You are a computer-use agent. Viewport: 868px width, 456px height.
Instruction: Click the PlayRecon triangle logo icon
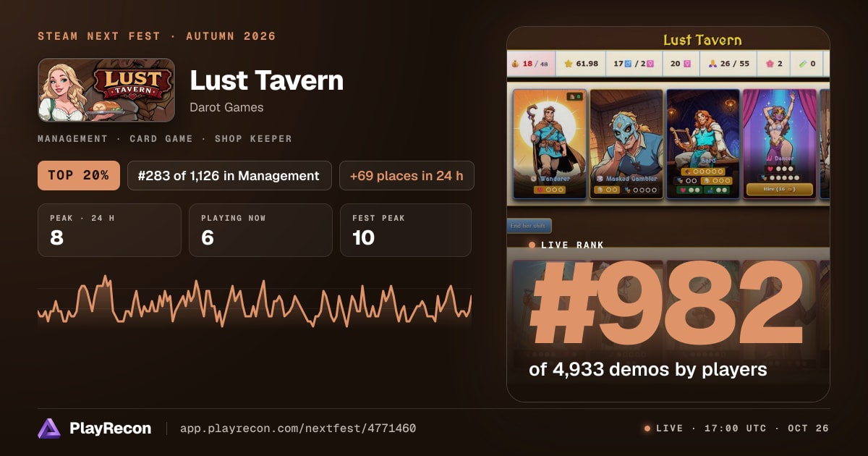[49, 428]
